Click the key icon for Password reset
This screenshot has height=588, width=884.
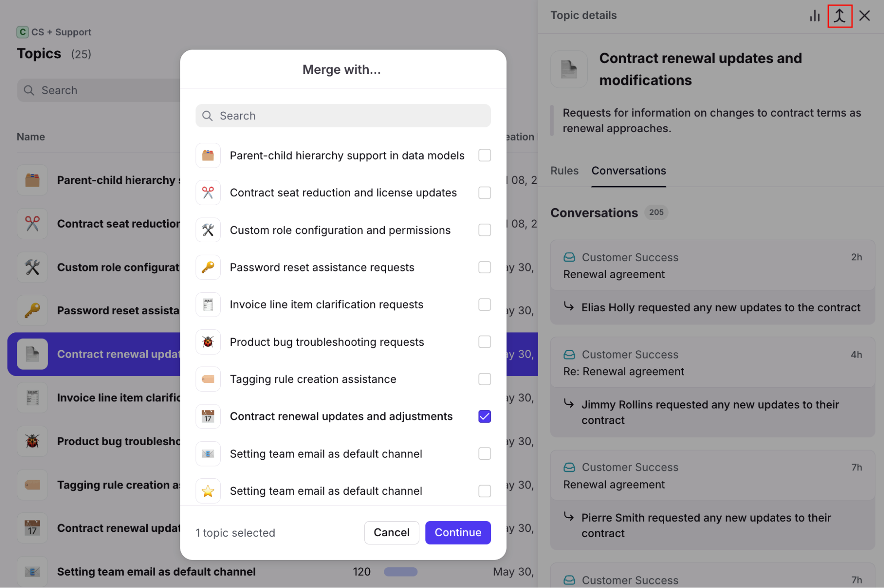tap(208, 267)
